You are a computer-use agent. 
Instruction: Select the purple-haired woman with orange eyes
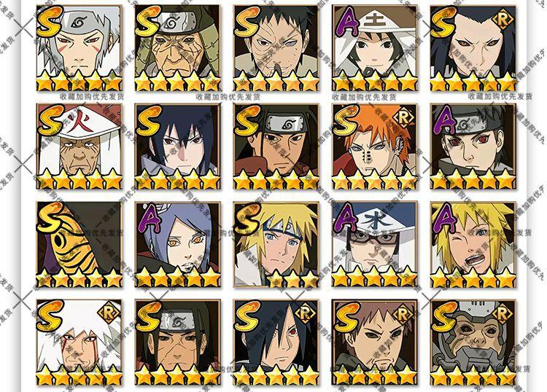[177, 245]
